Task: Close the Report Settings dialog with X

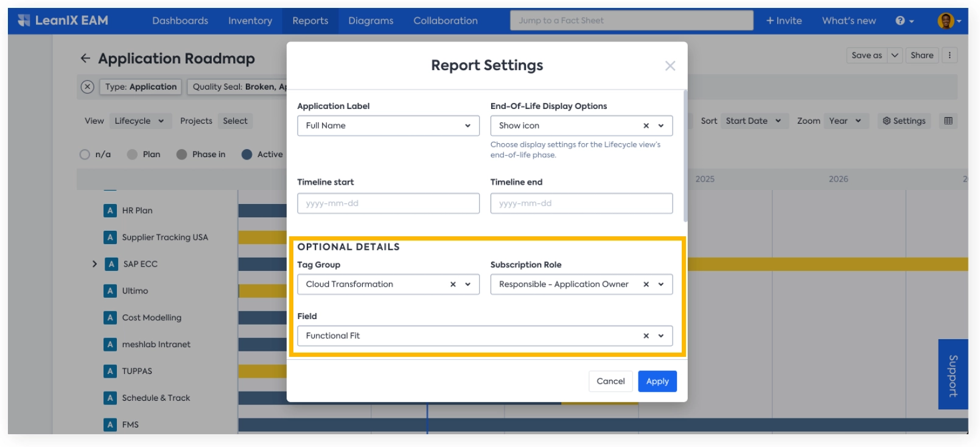Action: tap(670, 66)
